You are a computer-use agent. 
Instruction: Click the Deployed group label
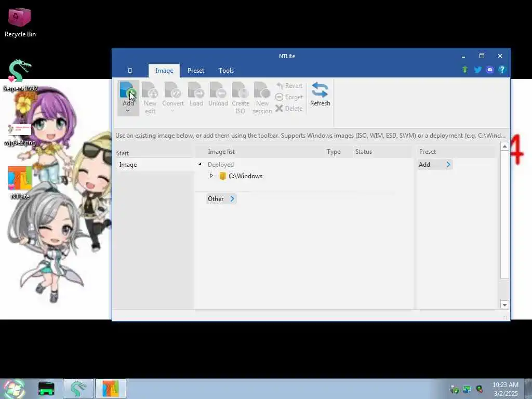coord(220,165)
